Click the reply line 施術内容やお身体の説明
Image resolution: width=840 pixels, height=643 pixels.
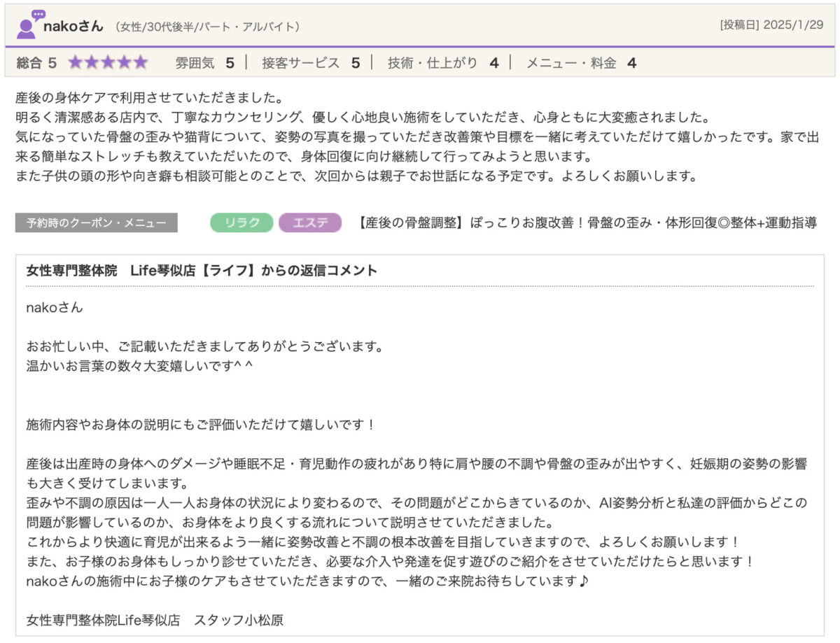tap(201, 424)
